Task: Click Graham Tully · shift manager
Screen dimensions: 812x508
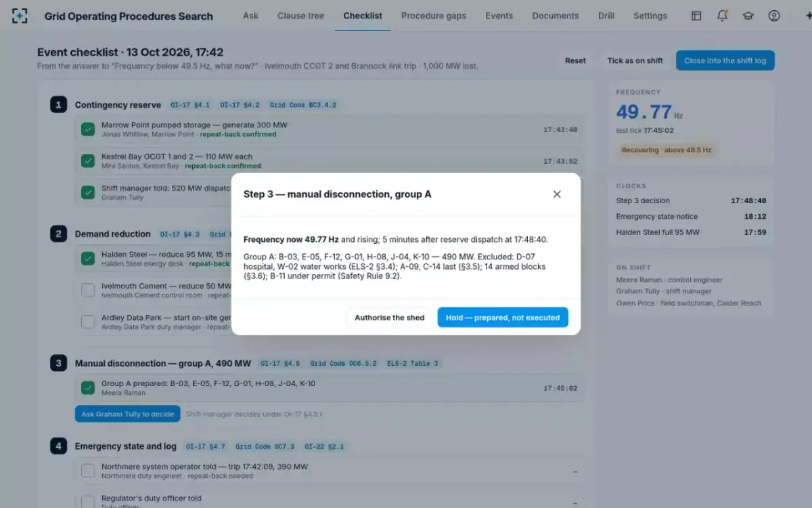Action: [664, 291]
